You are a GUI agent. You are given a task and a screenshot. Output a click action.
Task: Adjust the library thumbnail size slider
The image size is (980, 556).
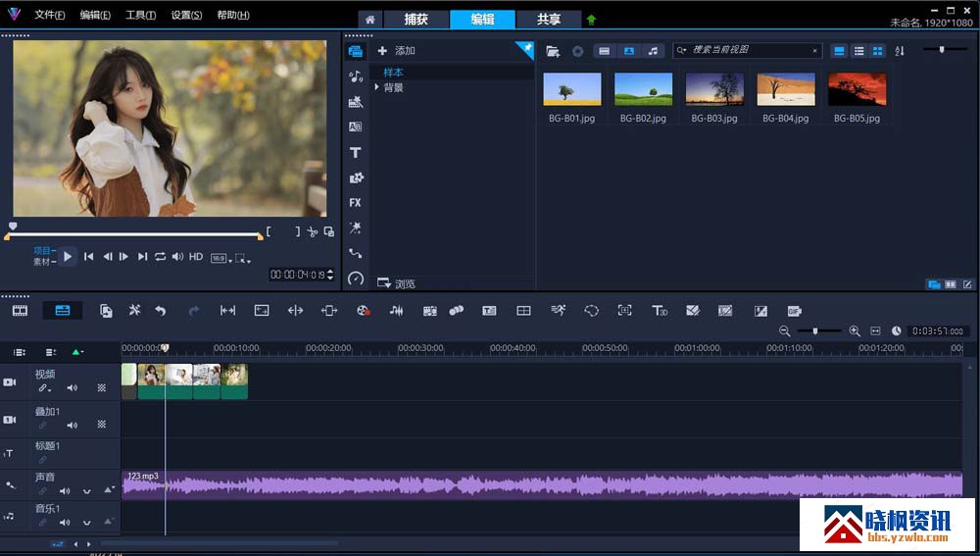[x=942, y=49]
